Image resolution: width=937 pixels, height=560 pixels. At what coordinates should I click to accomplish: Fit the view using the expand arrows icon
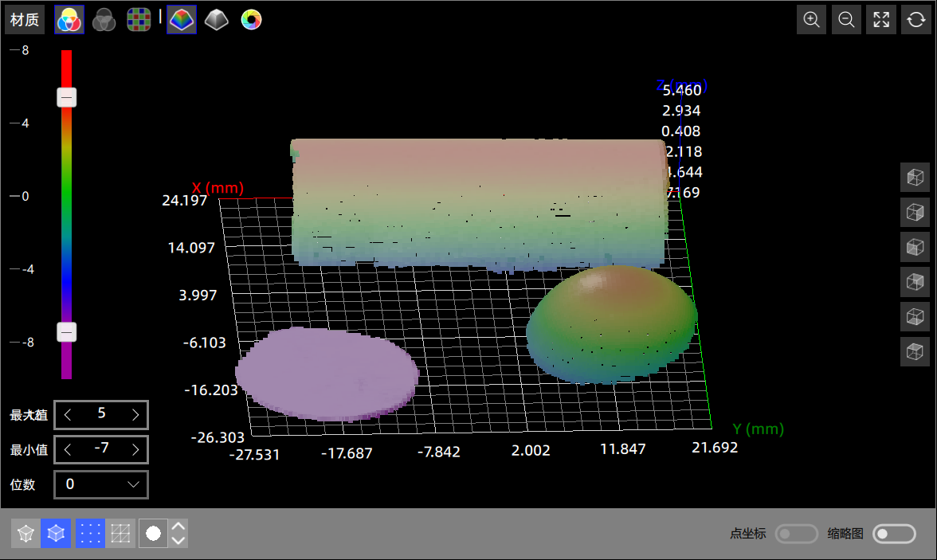pos(881,20)
